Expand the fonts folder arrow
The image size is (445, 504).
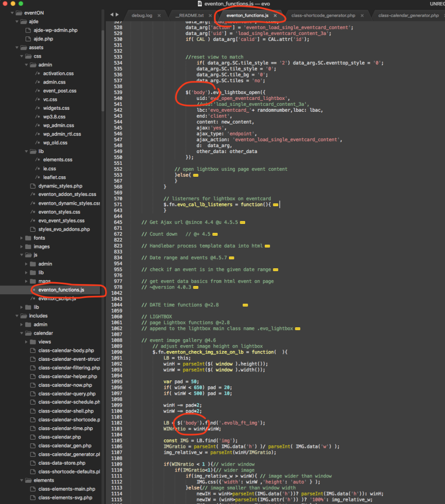coord(22,238)
